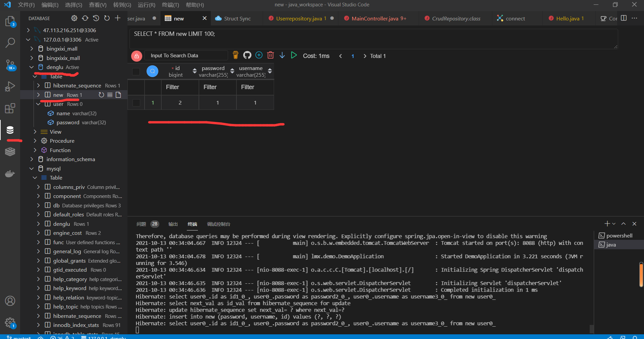The width and height of the screenshot is (644, 339).
Task: Export data using the download arrow icon
Action: click(x=282, y=55)
